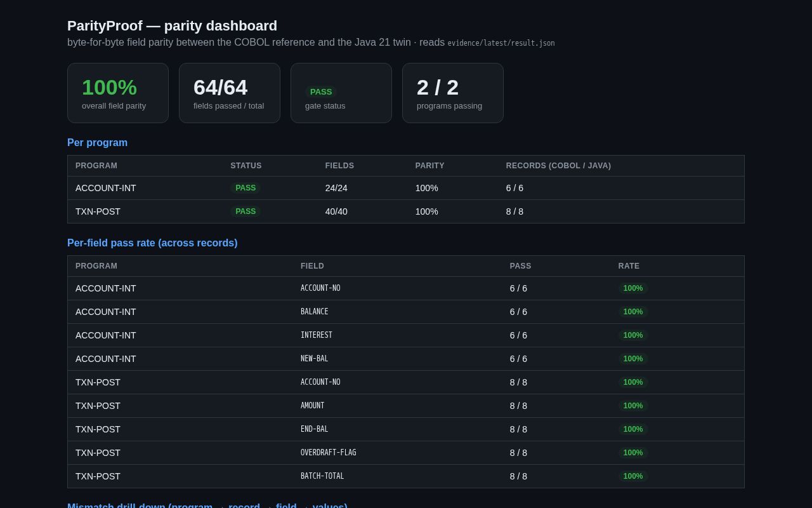Click the BALANCE field name
The image size is (812, 508).
[315, 312]
